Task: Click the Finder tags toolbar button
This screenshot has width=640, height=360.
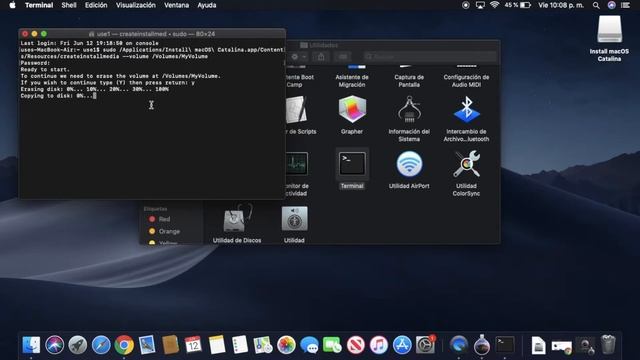Action: tap(343, 57)
